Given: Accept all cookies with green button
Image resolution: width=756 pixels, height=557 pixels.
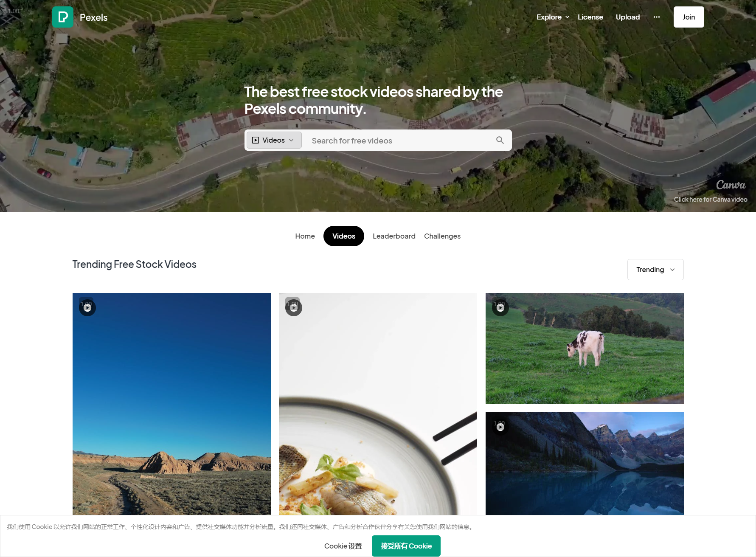Looking at the screenshot, I should (x=406, y=546).
